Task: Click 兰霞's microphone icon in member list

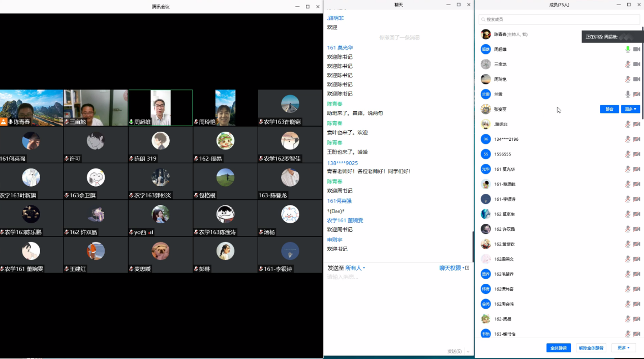Action: pos(628,94)
